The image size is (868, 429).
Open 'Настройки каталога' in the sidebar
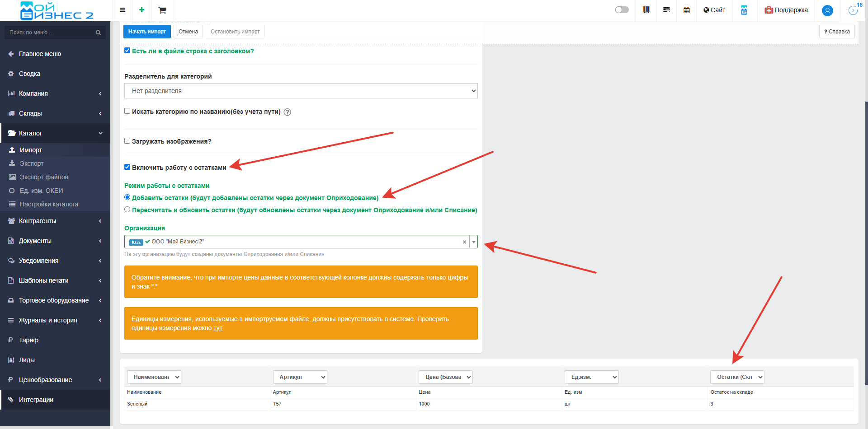[49, 204]
